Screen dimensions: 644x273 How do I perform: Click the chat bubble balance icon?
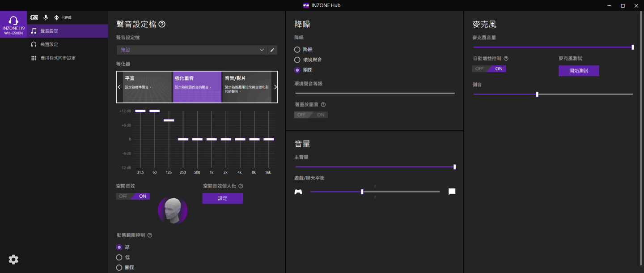(452, 192)
